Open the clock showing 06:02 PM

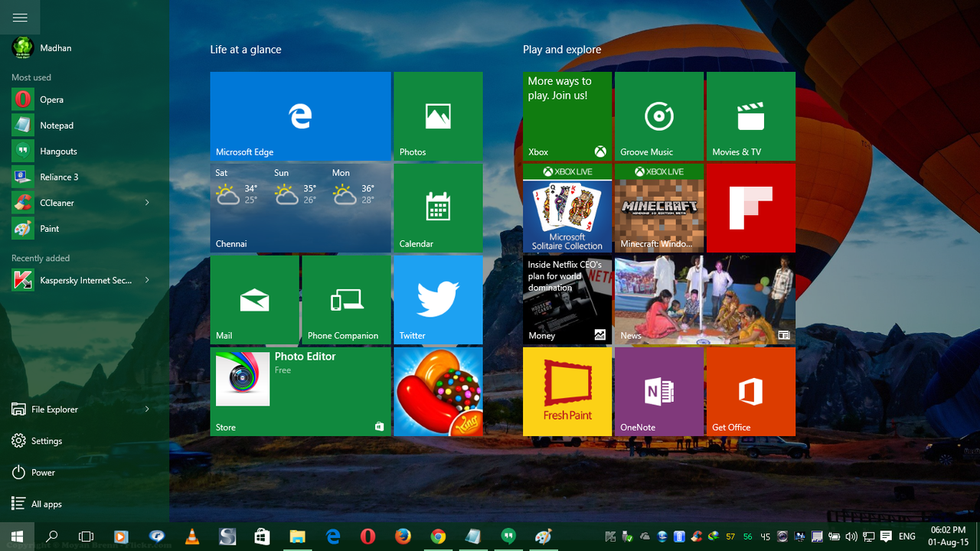point(948,536)
